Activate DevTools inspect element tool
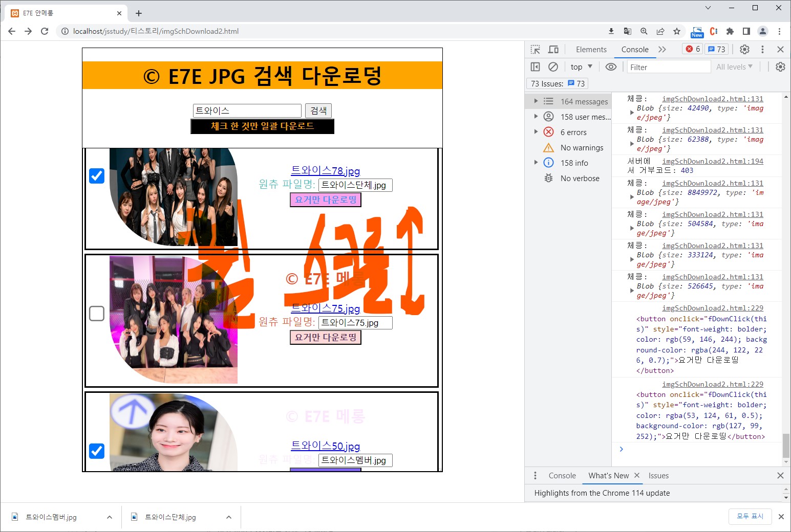The height and width of the screenshot is (532, 791). (536, 50)
